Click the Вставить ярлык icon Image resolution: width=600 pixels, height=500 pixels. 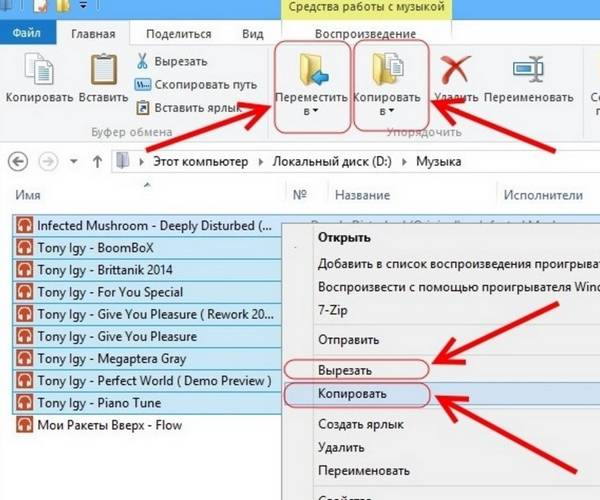143,108
